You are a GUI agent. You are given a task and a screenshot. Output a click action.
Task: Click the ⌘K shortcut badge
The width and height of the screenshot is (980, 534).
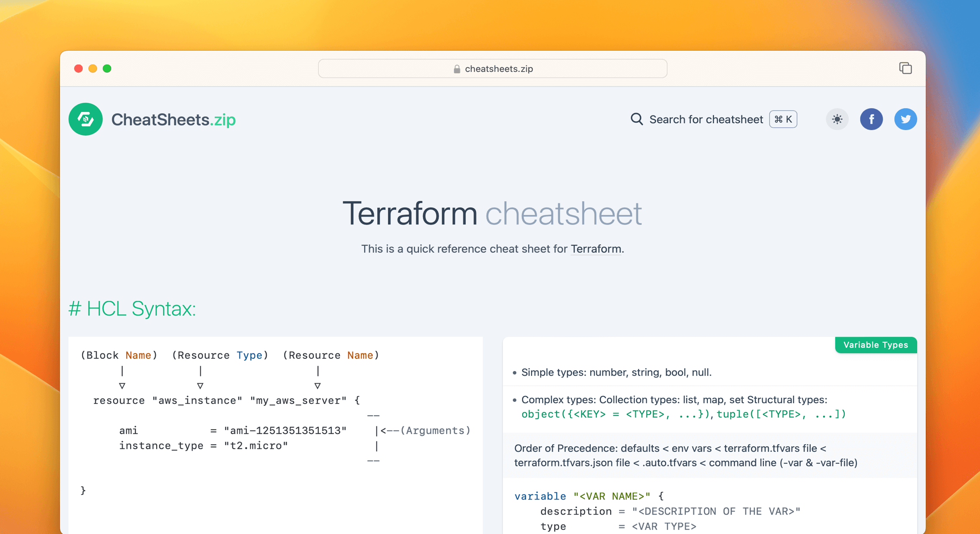point(783,119)
